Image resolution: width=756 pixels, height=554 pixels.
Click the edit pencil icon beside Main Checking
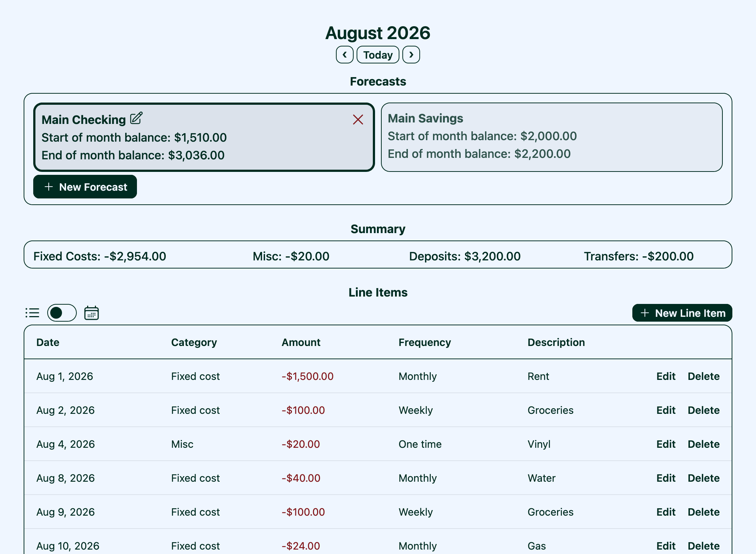[136, 118]
